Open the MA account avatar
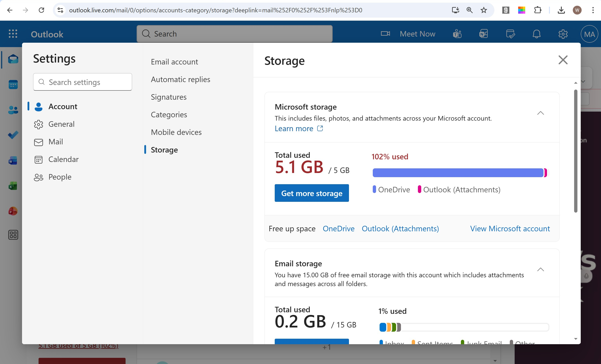Screen dimensions: 601x364 [x=589, y=34]
